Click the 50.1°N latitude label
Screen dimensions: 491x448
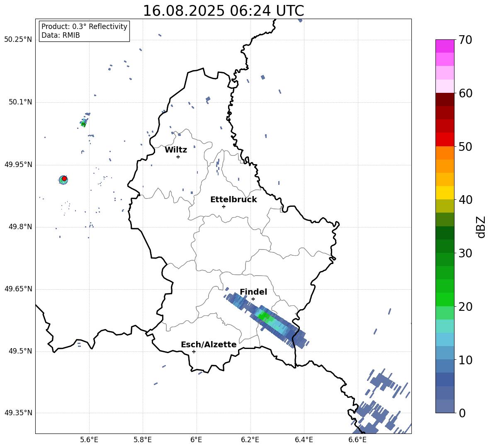pos(20,102)
